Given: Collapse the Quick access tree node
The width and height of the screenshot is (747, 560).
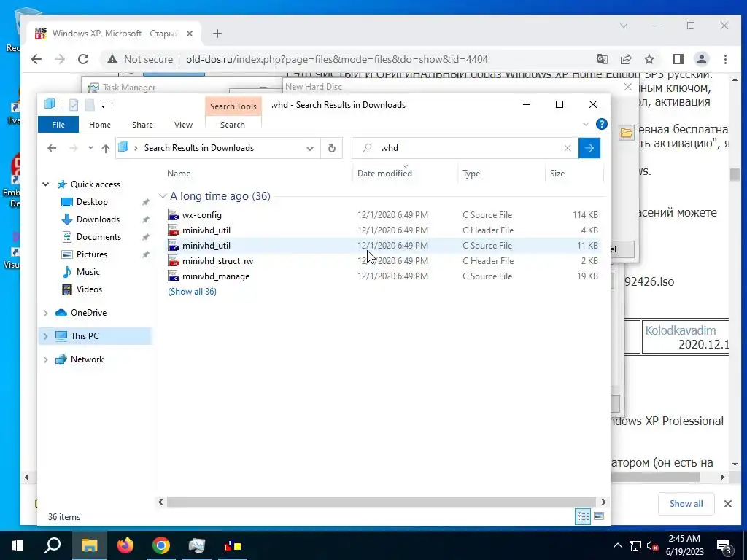Looking at the screenshot, I should tap(46, 184).
